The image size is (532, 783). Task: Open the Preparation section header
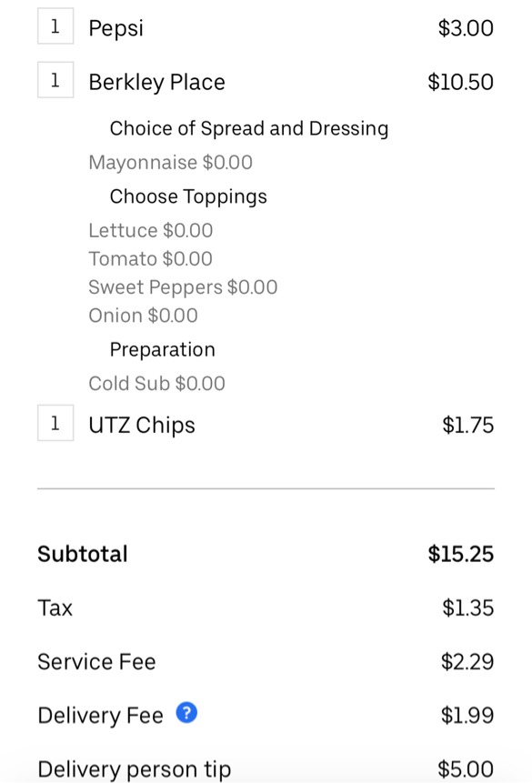pos(162,349)
